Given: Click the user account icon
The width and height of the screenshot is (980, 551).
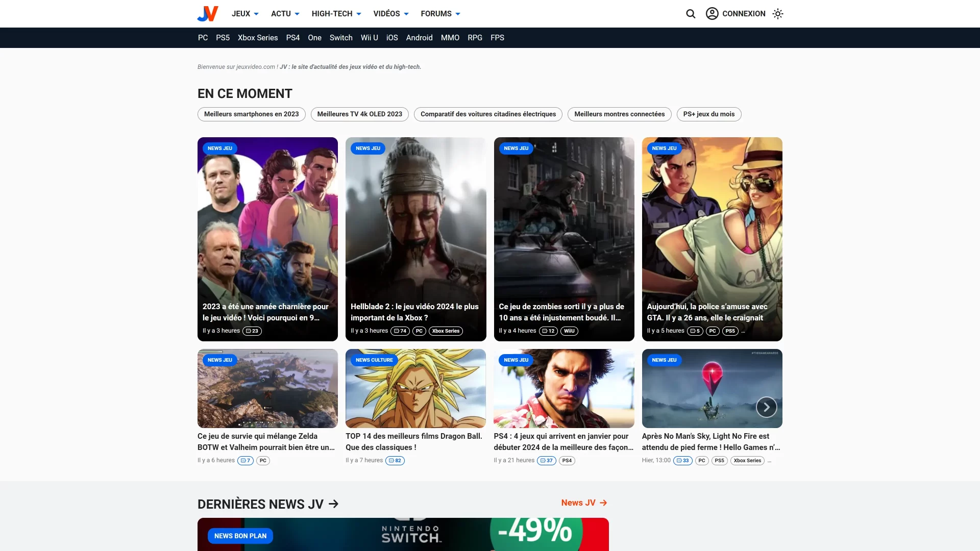Looking at the screenshot, I should pos(712,14).
